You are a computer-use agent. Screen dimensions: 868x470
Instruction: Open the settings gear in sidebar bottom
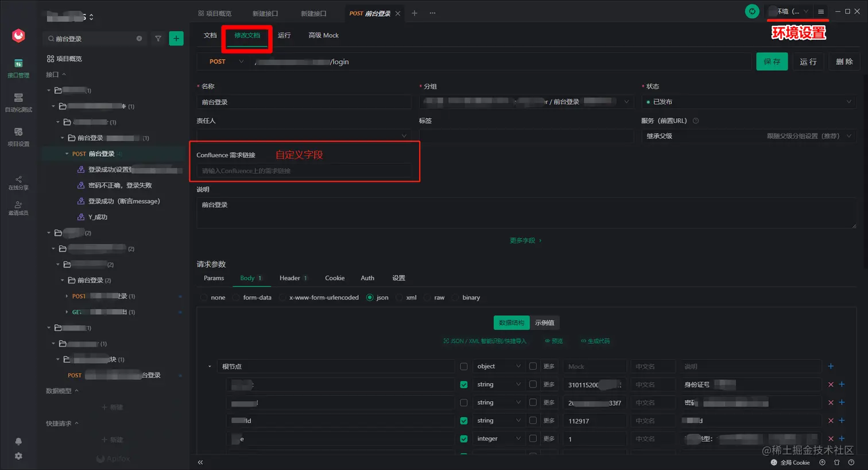click(x=18, y=456)
